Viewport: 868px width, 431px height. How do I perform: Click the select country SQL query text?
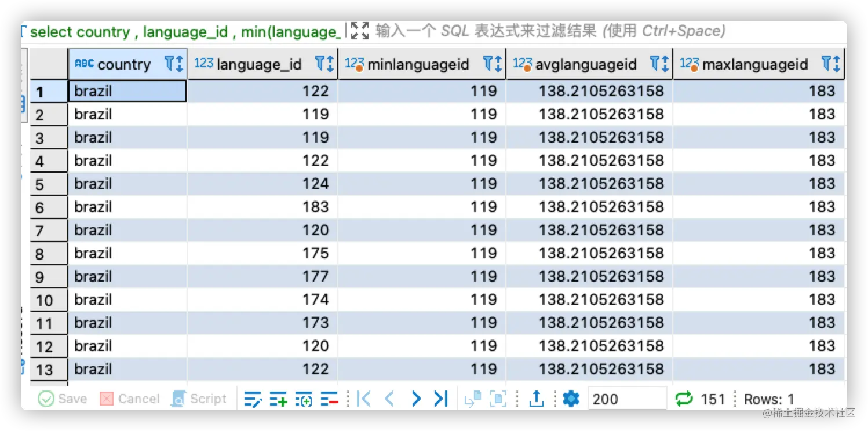click(185, 31)
